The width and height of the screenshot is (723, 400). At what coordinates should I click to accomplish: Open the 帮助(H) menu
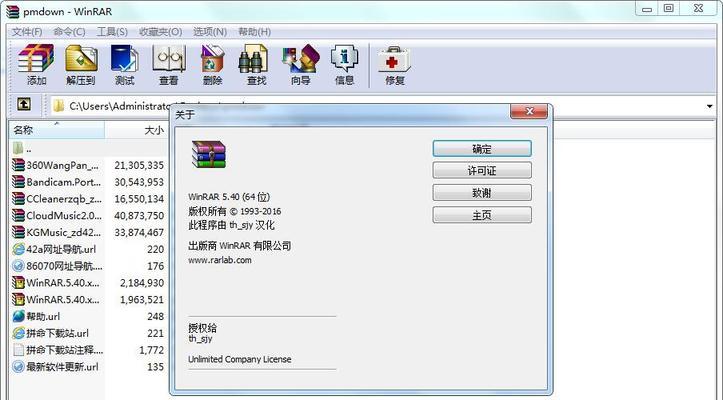click(255, 32)
